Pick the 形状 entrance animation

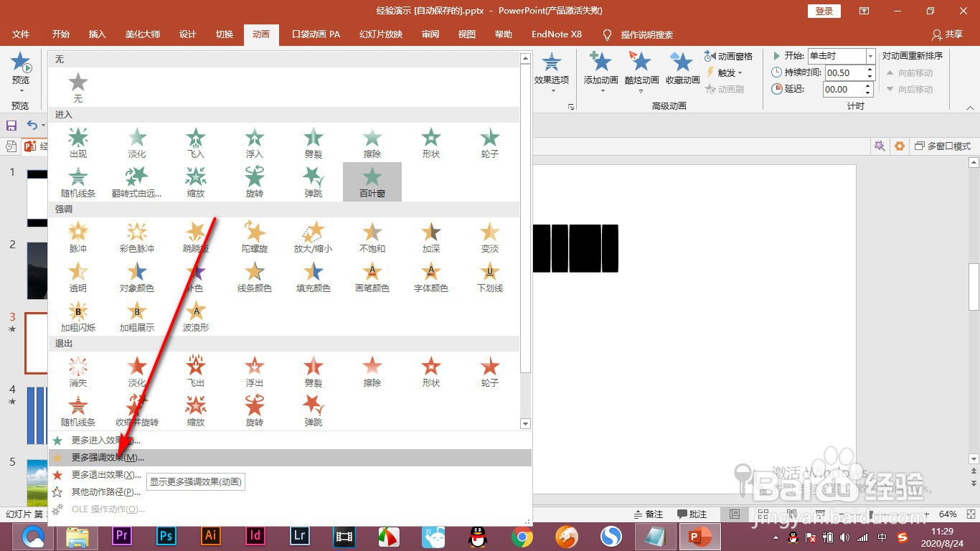431,142
